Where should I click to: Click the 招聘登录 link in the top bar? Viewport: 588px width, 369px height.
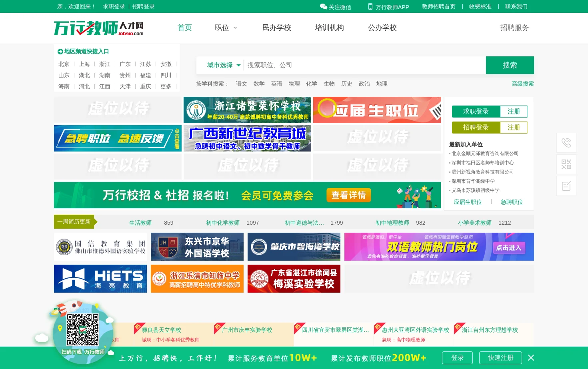tap(144, 6)
